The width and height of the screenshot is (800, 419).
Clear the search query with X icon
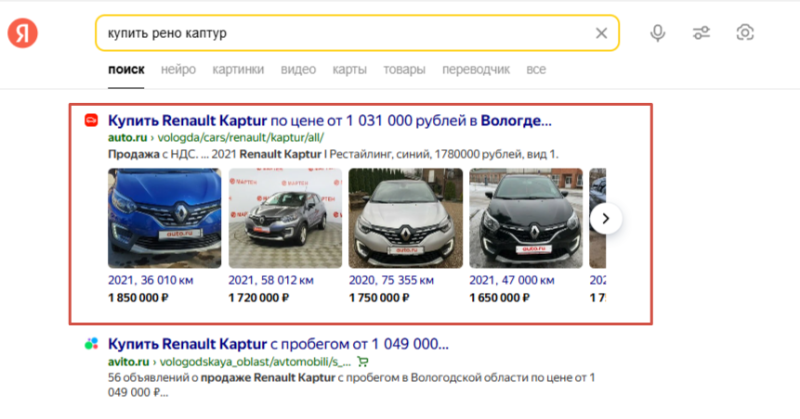pos(601,33)
